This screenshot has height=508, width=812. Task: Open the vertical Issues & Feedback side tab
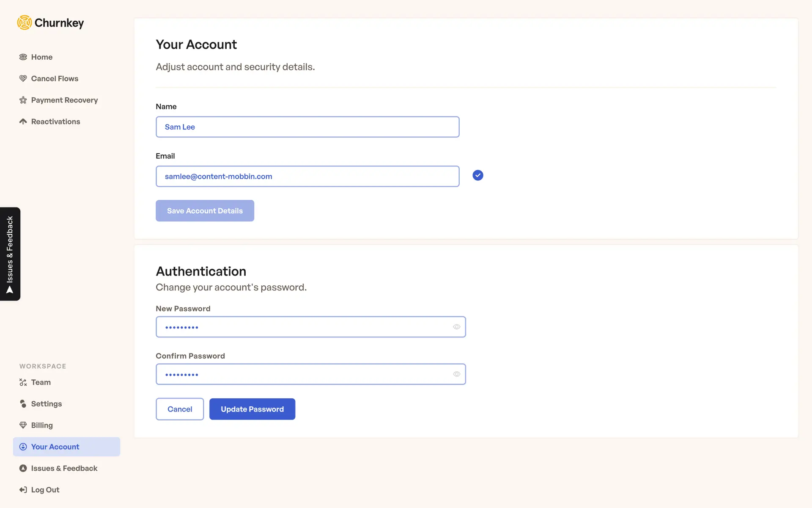10,254
